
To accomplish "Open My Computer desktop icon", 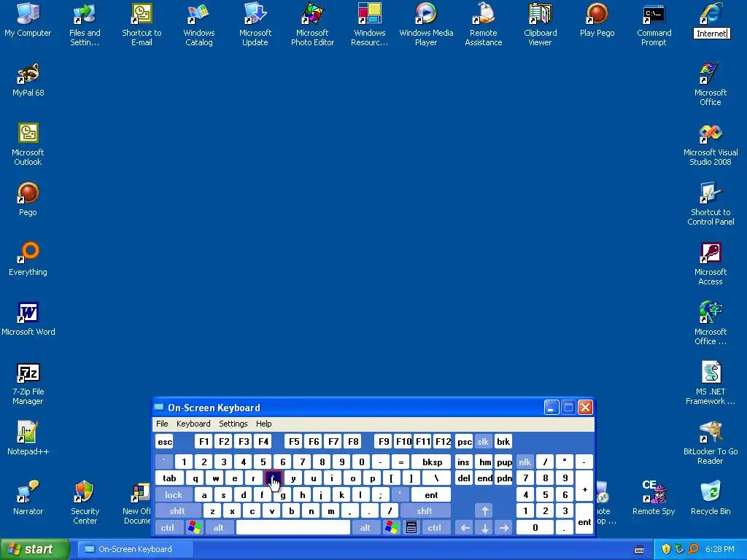I will [28, 20].
